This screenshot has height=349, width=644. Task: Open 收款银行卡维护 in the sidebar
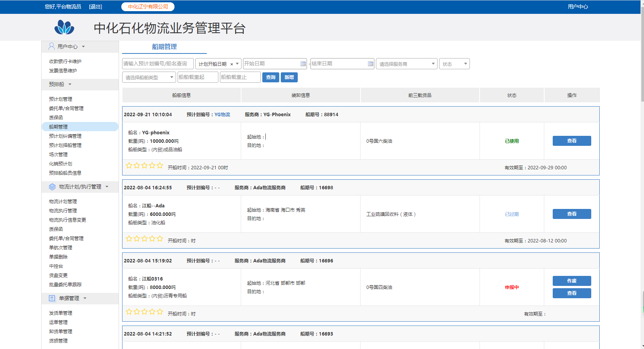(65, 61)
